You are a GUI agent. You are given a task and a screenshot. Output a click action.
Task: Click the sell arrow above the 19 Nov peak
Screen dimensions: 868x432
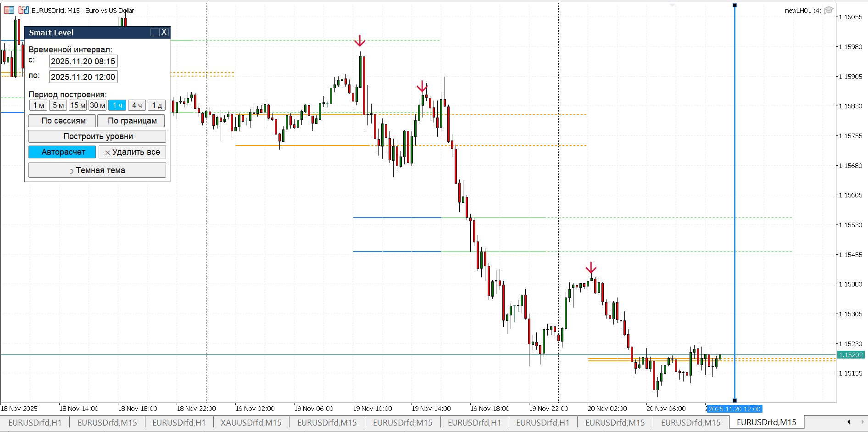[x=360, y=41]
